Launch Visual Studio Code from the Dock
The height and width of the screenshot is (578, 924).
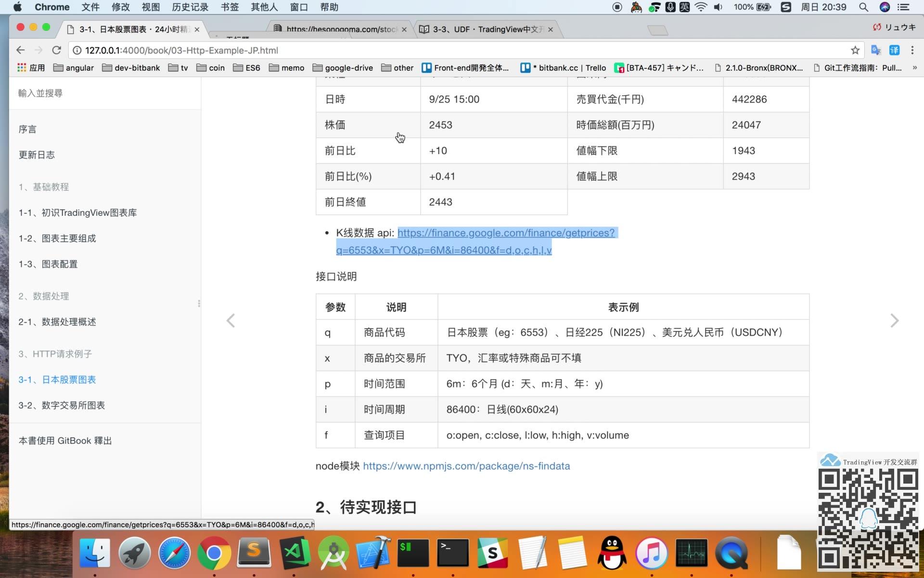click(294, 553)
